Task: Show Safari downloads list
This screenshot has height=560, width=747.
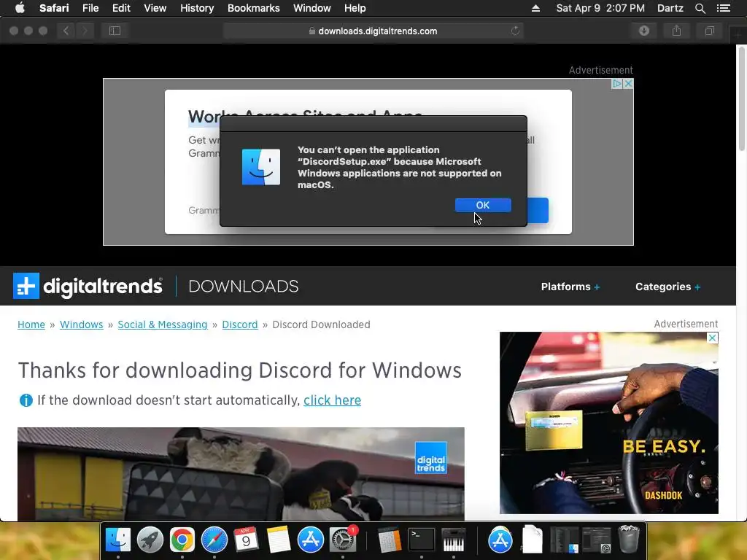Action: pyautogui.click(x=644, y=31)
